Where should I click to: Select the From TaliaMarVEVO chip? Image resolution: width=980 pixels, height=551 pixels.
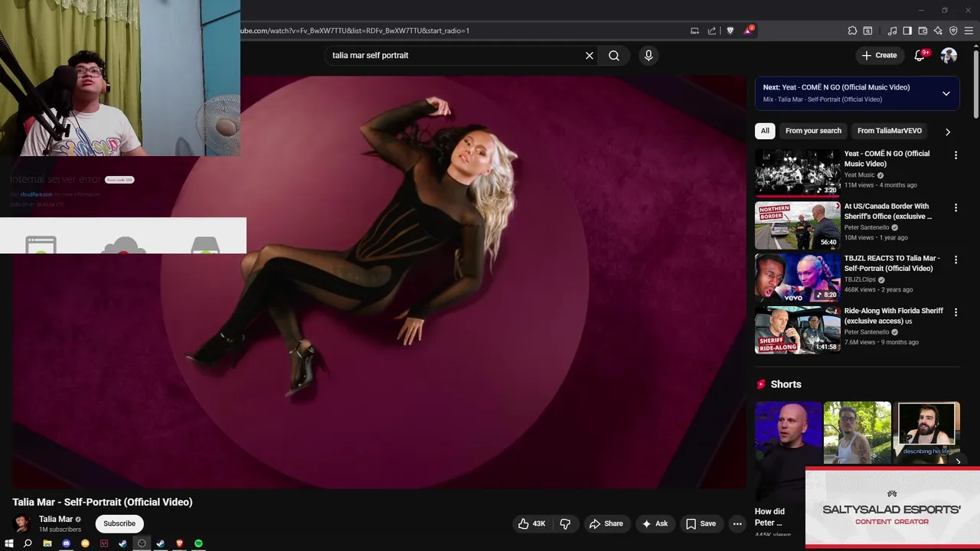click(890, 131)
